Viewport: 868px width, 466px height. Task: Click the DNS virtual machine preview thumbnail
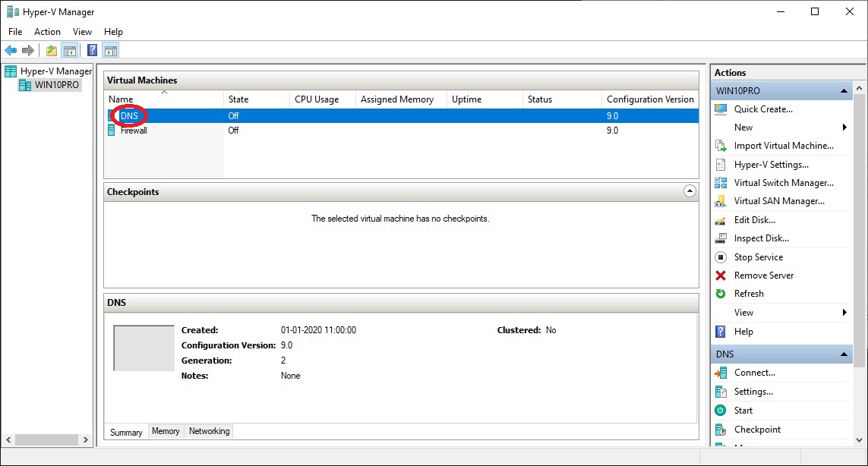144,348
